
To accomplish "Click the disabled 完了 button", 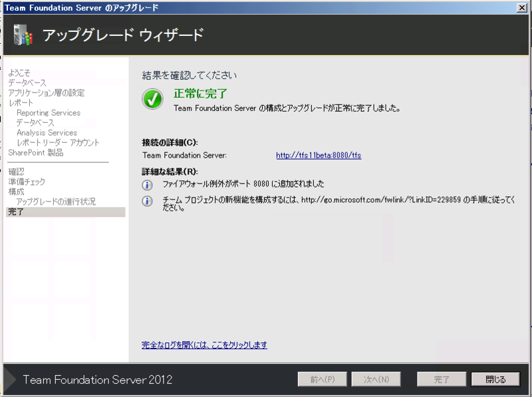I will point(442,379).
